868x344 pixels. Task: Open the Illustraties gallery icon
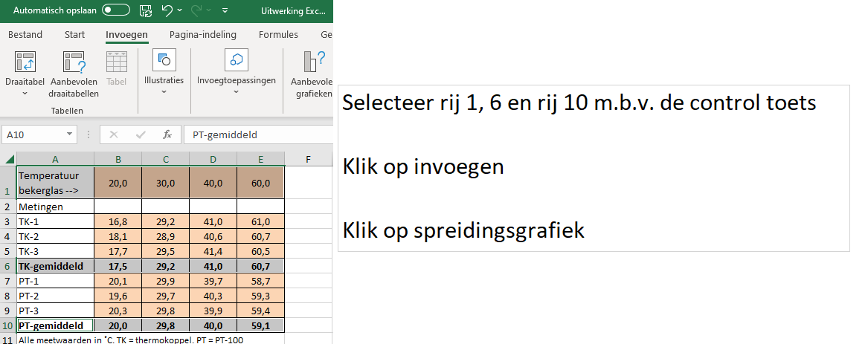click(164, 61)
